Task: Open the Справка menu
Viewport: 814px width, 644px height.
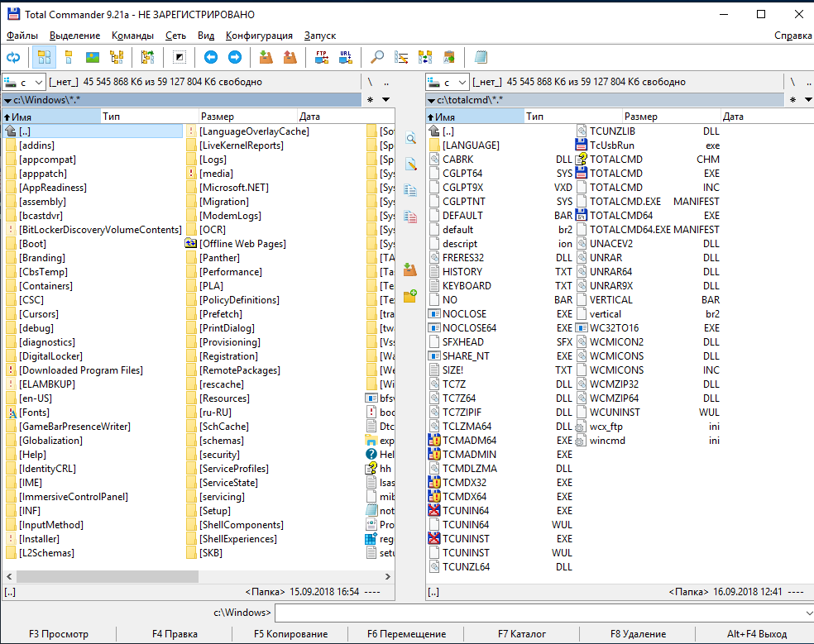Action: (x=792, y=36)
